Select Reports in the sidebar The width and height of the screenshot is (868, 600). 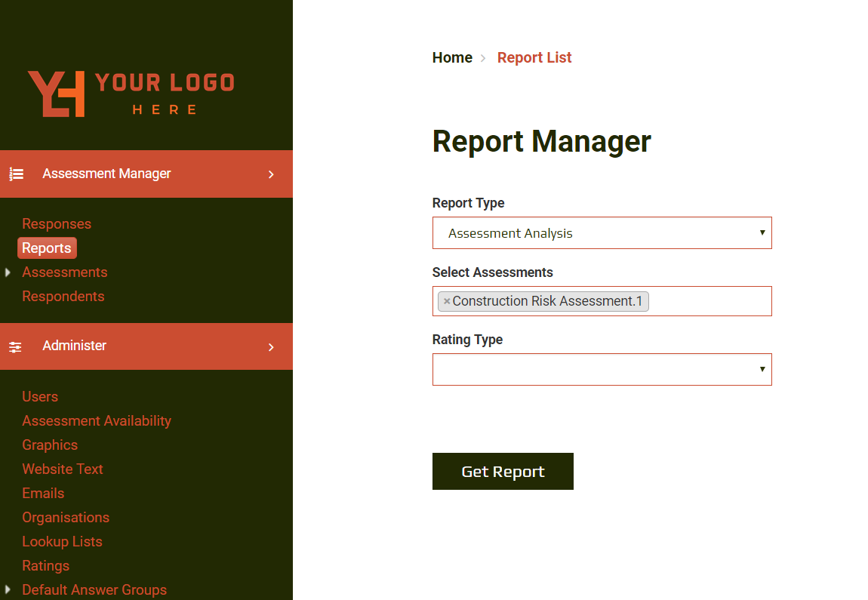point(47,248)
